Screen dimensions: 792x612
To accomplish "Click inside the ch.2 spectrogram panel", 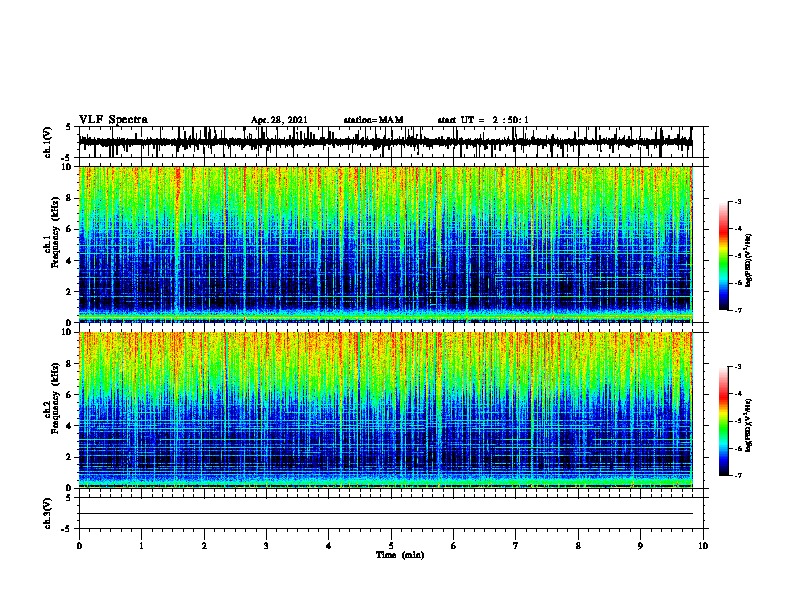I will (x=386, y=410).
